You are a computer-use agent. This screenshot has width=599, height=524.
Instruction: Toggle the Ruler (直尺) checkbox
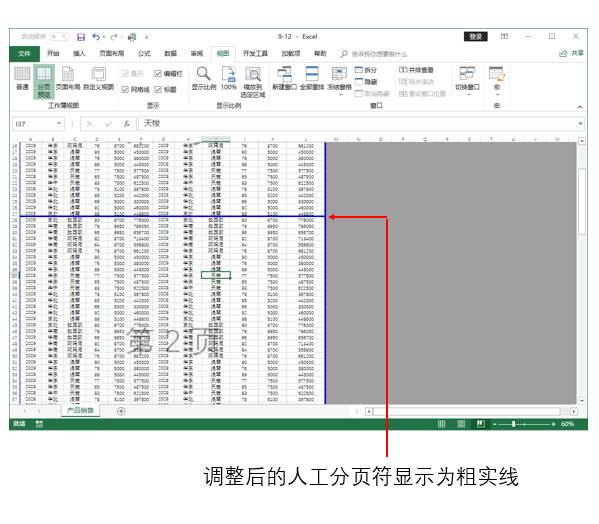125,74
